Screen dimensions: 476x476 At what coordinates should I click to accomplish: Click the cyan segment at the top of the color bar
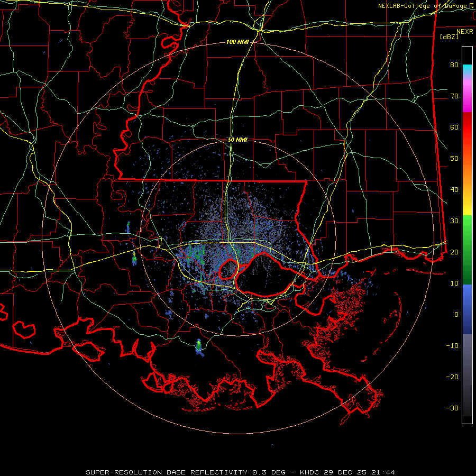tap(467, 69)
